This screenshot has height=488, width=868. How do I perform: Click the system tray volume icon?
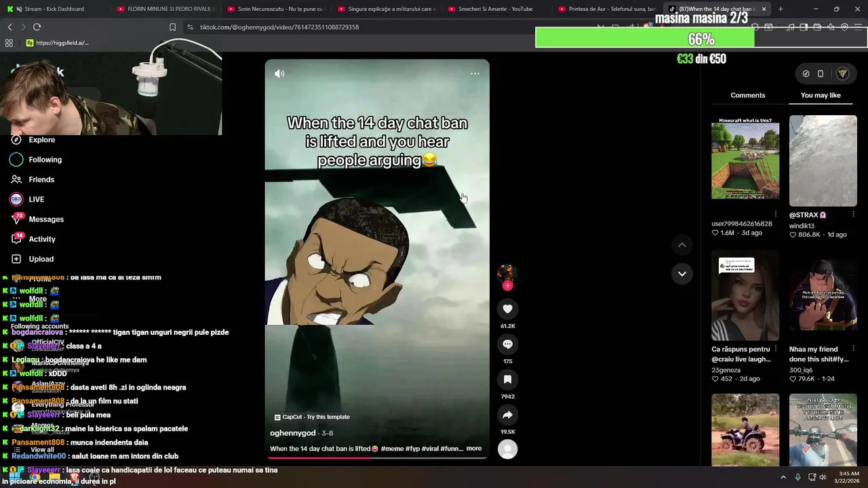pos(823,477)
